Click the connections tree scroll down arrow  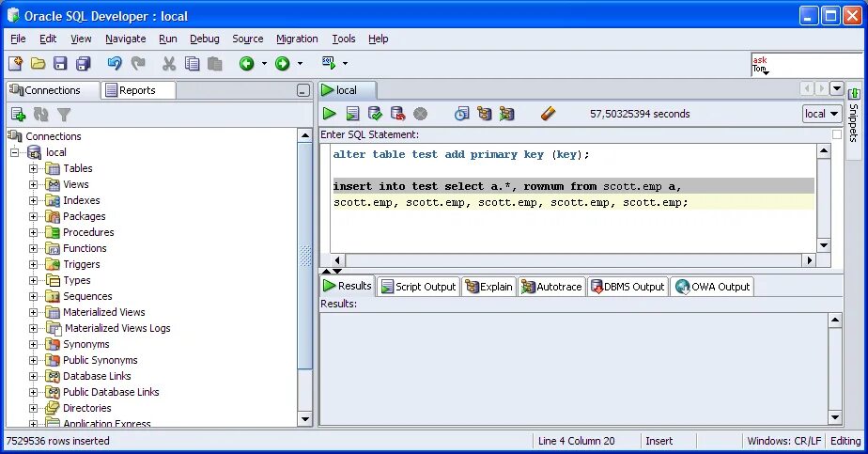click(305, 419)
